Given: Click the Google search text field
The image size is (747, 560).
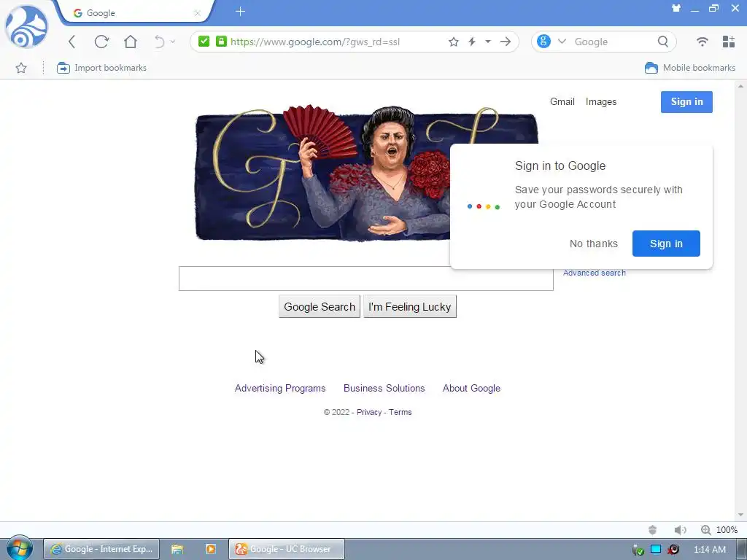Looking at the screenshot, I should click(366, 279).
